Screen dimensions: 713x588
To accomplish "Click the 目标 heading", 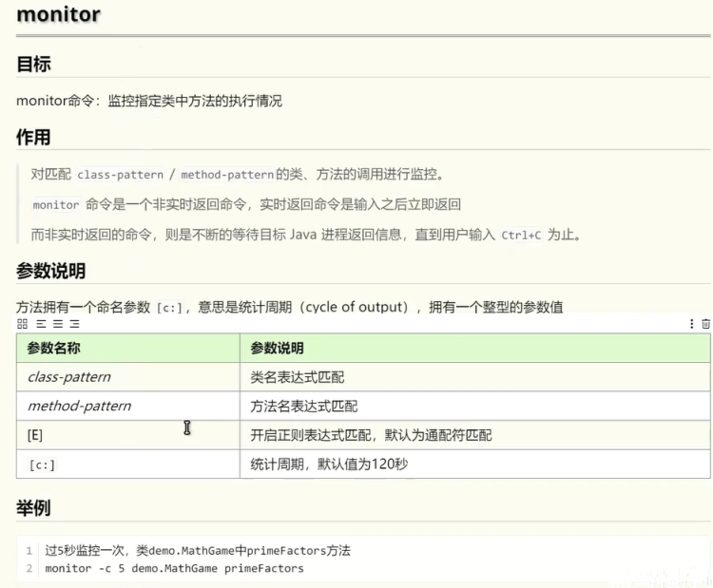I will click(x=33, y=64).
